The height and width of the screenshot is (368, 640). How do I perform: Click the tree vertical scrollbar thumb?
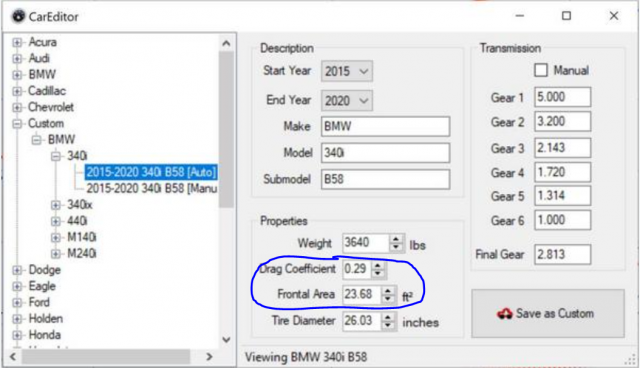[x=227, y=130]
